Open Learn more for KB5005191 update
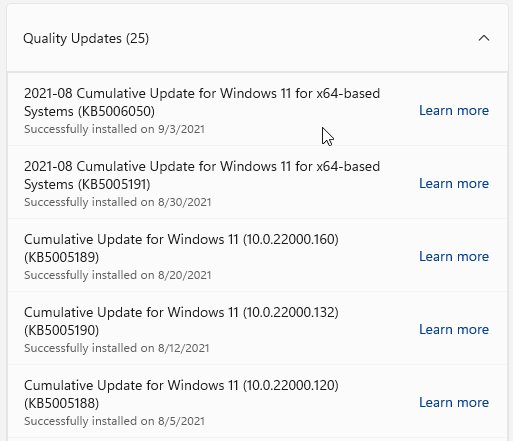This screenshot has height=441, width=513. [454, 184]
